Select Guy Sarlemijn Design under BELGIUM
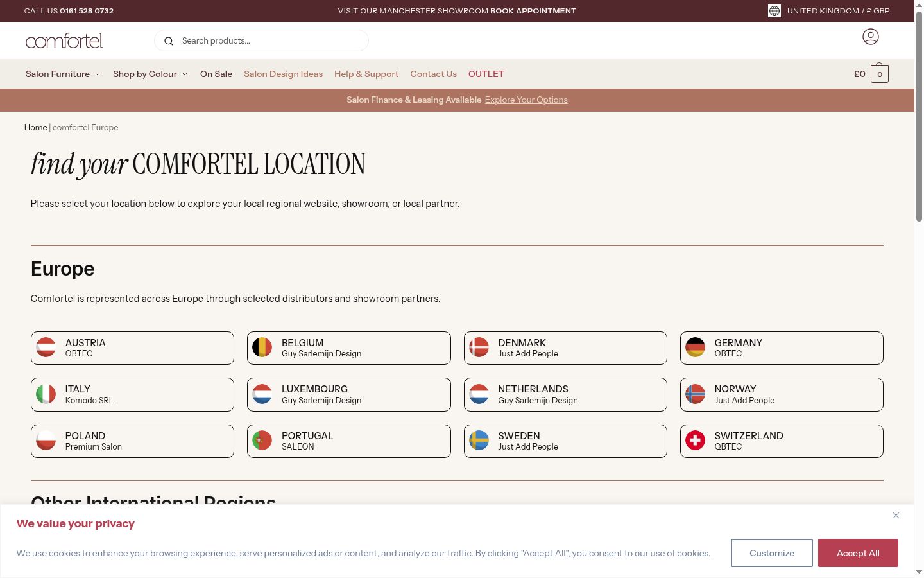The width and height of the screenshot is (924, 578). pos(321,354)
